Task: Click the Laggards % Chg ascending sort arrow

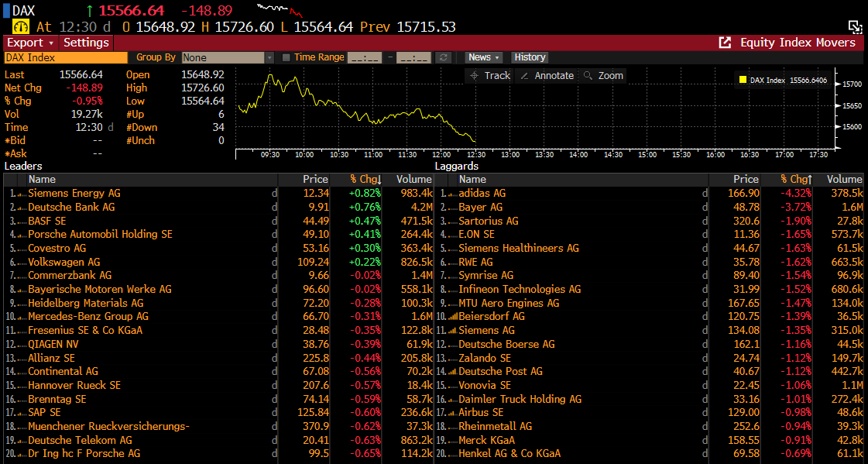Action: 810,180
